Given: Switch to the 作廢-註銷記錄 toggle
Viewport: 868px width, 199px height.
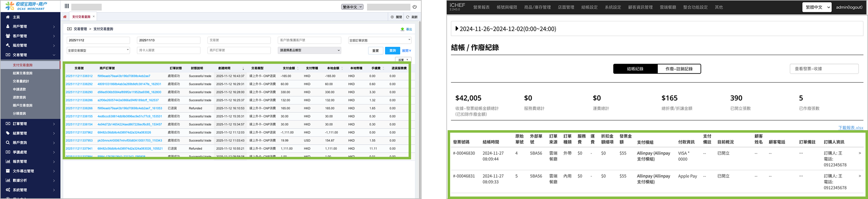Looking at the screenshot, I should [679, 69].
